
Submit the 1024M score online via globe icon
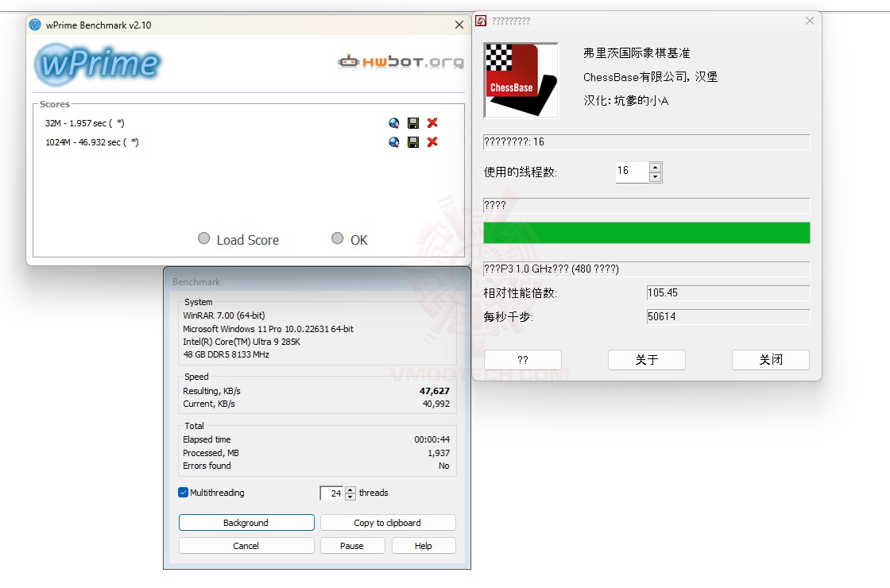pos(394,142)
